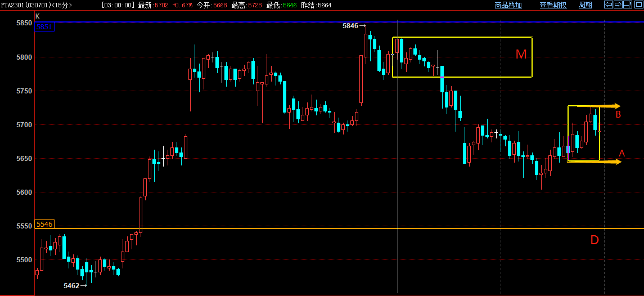Open the 查看期权 link
The image size is (644, 296).
(553, 5)
